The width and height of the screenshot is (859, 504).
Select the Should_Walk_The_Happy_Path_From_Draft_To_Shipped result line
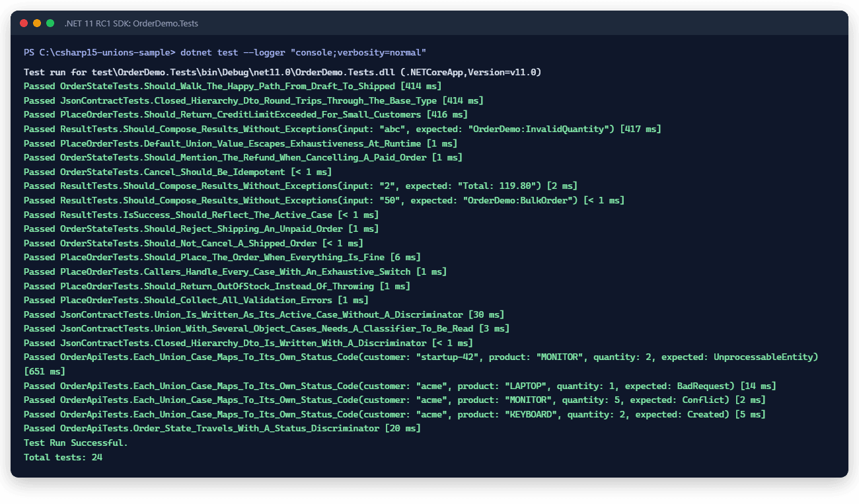[233, 86]
